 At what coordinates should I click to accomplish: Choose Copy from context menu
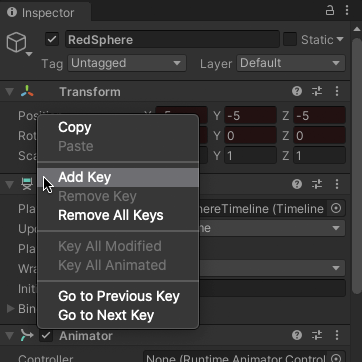75,127
